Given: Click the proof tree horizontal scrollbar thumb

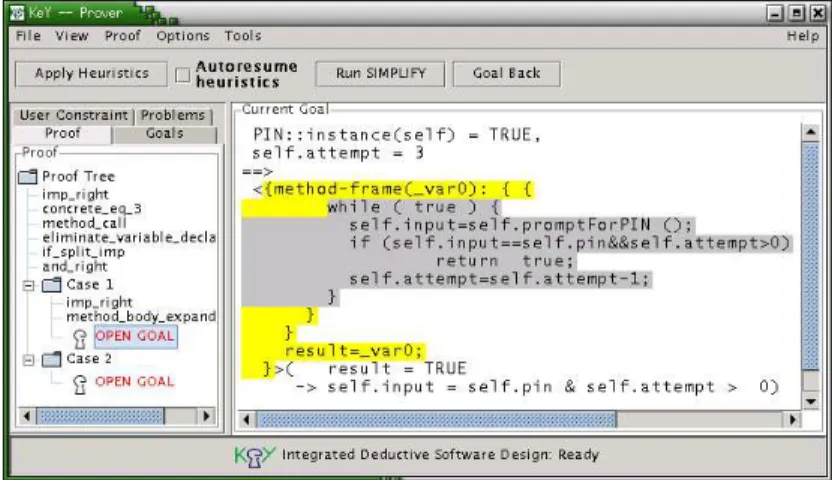Looking at the screenshot, I should [x=100, y=416].
